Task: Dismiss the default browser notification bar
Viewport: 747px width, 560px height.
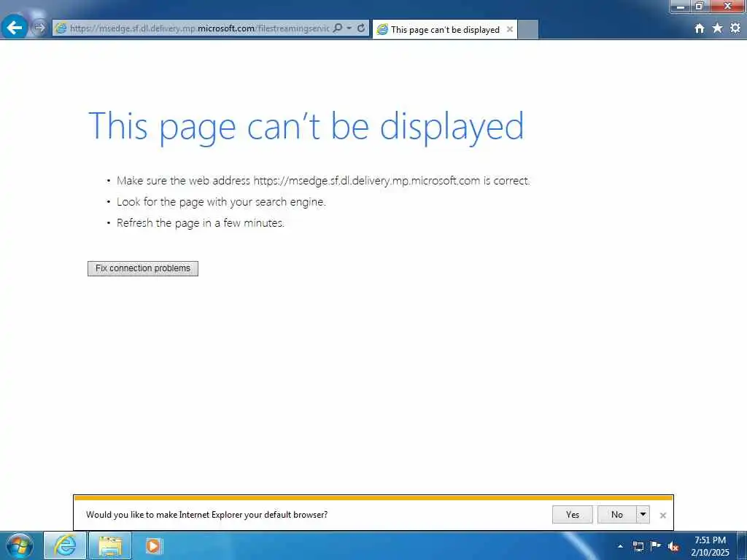Action: [x=662, y=516]
